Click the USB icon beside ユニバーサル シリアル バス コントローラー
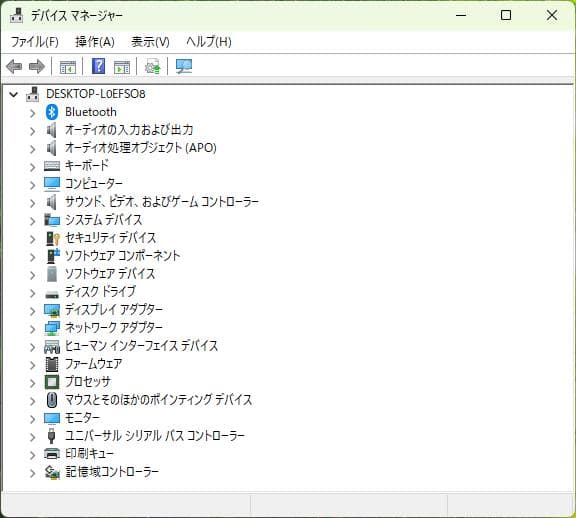 coord(52,436)
